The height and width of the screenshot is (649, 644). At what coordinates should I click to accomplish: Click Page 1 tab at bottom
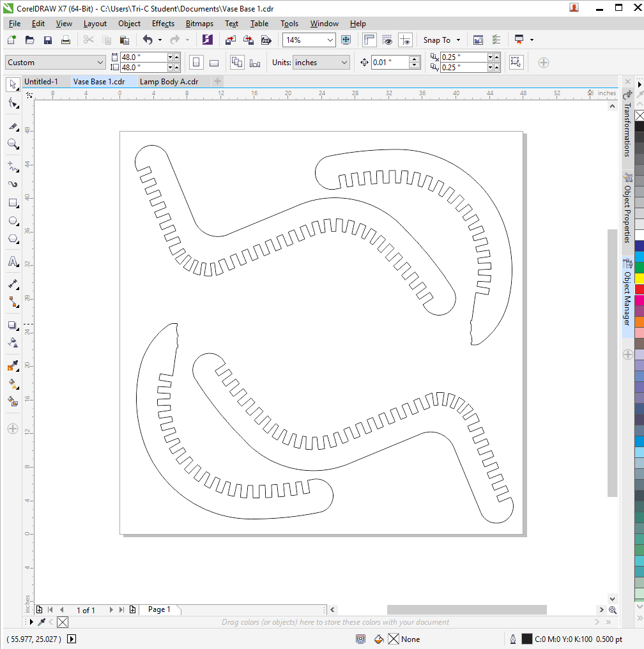[x=159, y=609]
